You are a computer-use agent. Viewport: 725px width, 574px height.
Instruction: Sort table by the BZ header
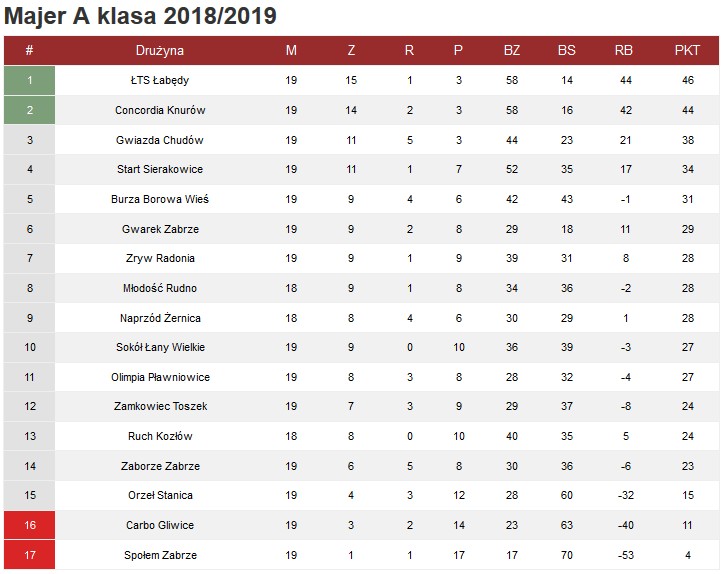(512, 51)
